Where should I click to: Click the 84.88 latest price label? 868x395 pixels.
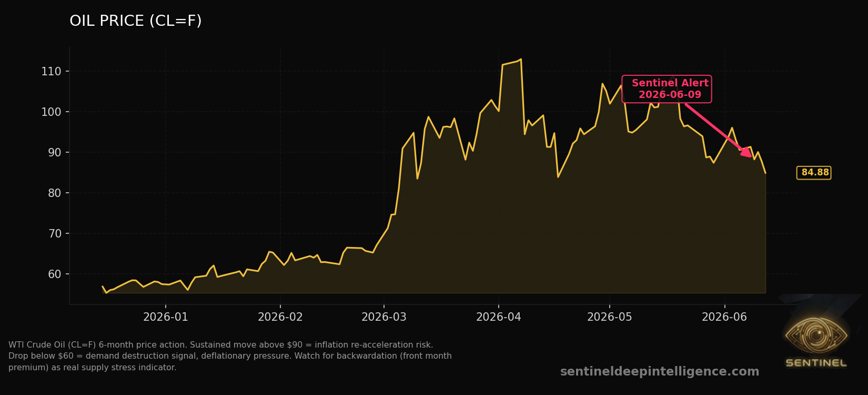point(814,173)
